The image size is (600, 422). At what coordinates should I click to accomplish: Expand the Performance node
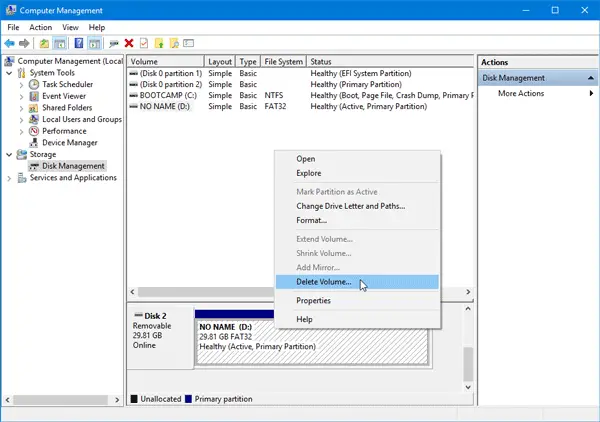pos(21,132)
